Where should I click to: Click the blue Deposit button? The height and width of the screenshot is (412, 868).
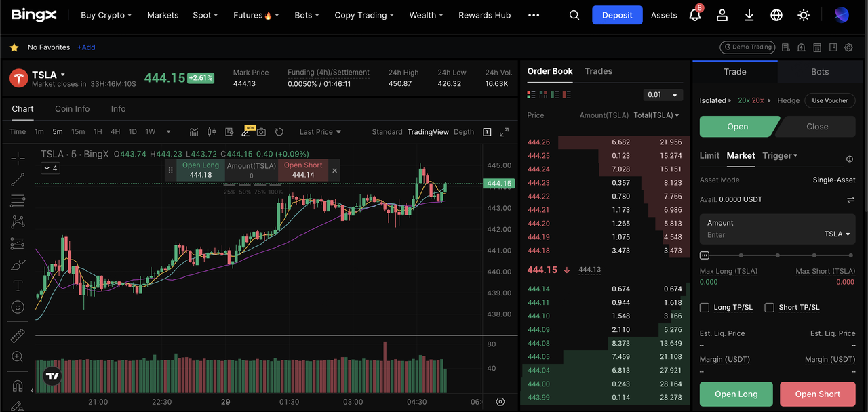pyautogui.click(x=616, y=15)
